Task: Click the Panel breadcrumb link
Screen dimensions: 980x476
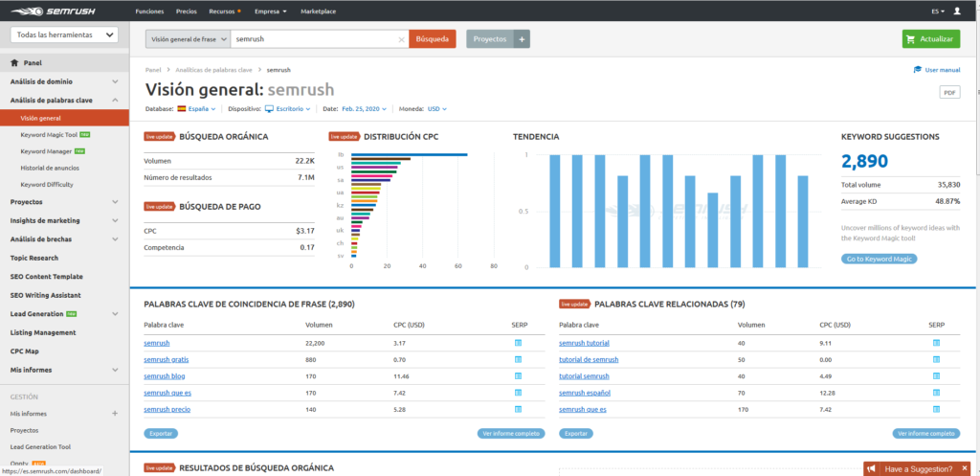Action: tap(153, 70)
